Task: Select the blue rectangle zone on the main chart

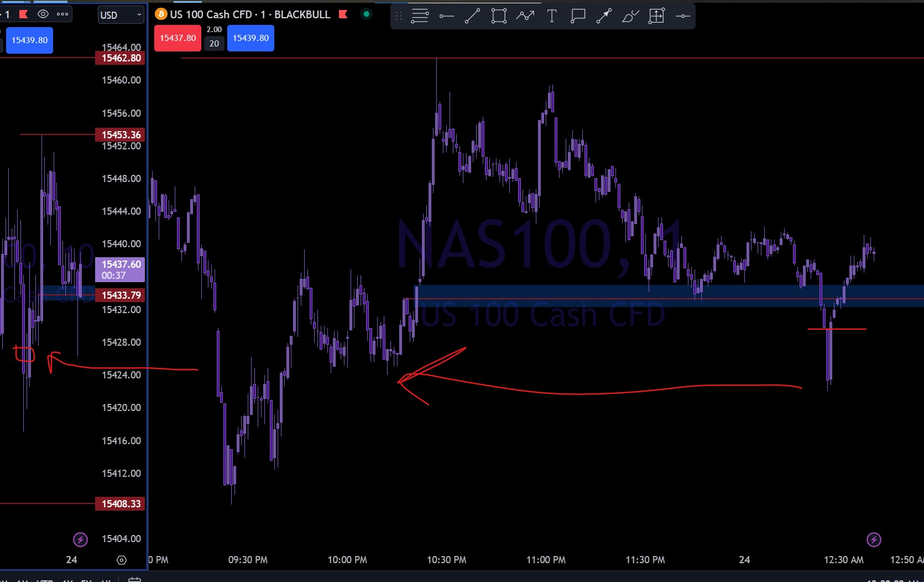Action: [669, 295]
